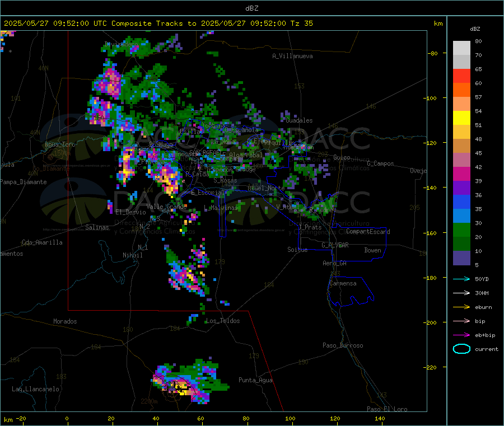Click the 'Aero_GA' map label

[334, 263]
